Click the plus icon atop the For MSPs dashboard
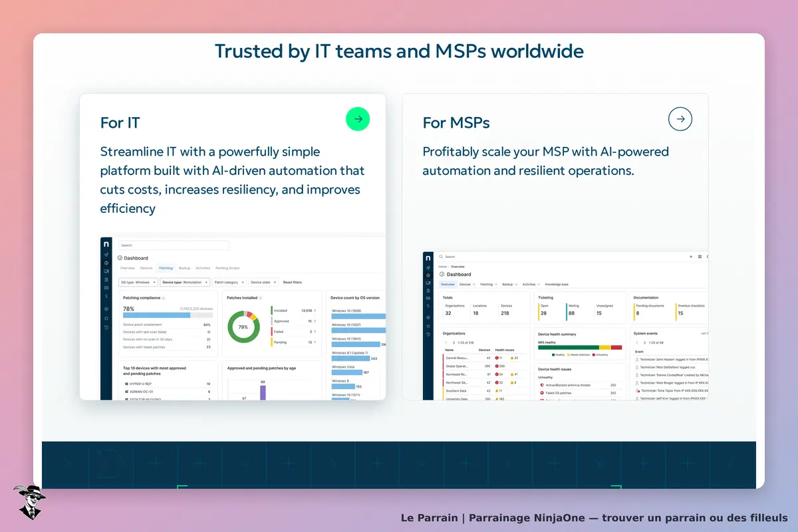The width and height of the screenshot is (798, 532). click(690, 256)
